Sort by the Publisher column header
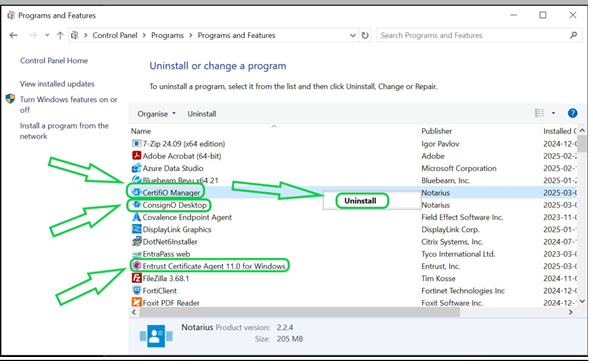593x364 pixels. [436, 131]
